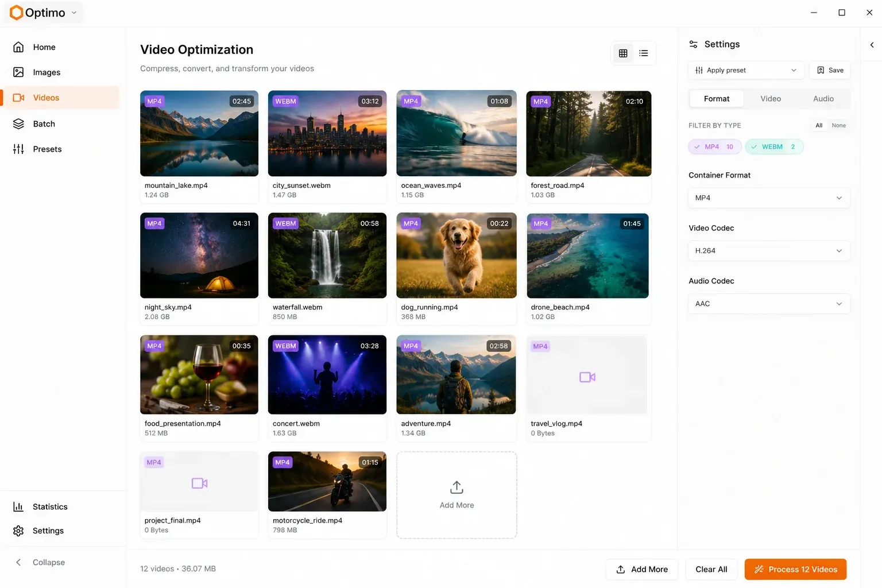882x588 pixels.
Task: Toggle the MP4 filter chip
Action: [x=715, y=147]
